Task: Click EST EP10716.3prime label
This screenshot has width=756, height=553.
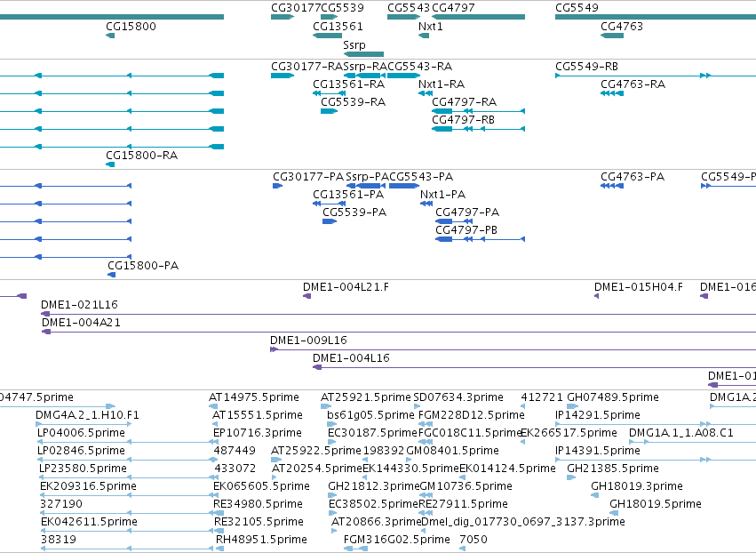Action: [x=258, y=433]
